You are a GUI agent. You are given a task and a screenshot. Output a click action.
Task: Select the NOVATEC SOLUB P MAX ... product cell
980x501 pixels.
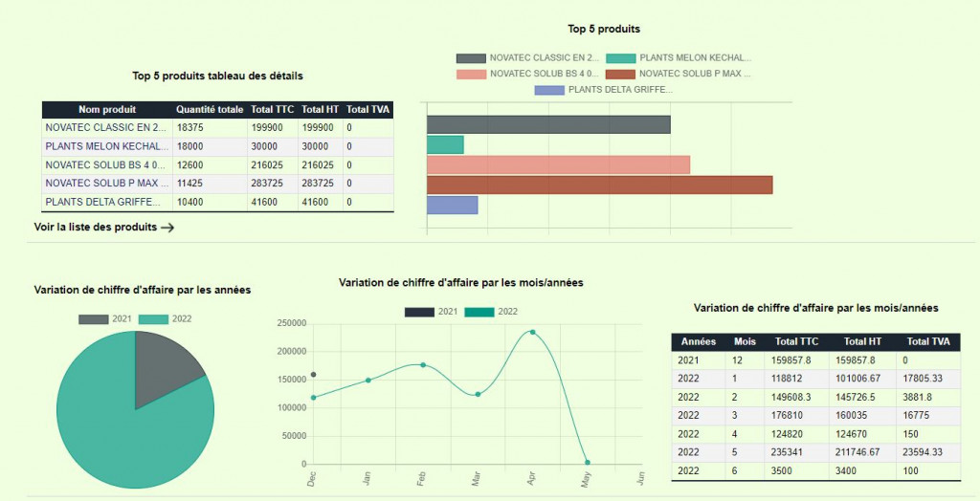pos(107,184)
